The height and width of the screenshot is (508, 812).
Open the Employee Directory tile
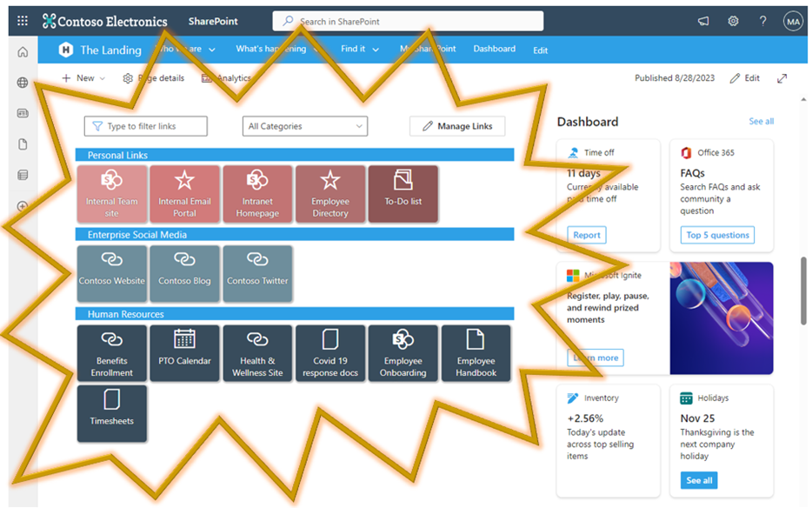coord(330,194)
